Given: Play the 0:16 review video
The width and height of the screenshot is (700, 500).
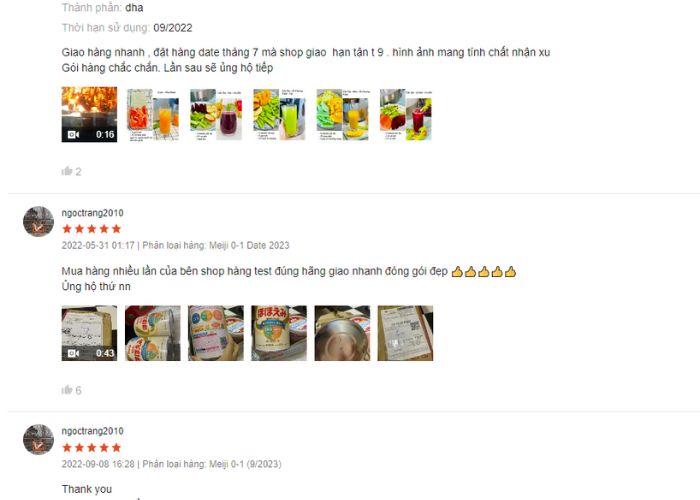Looking at the screenshot, I should pos(89,114).
